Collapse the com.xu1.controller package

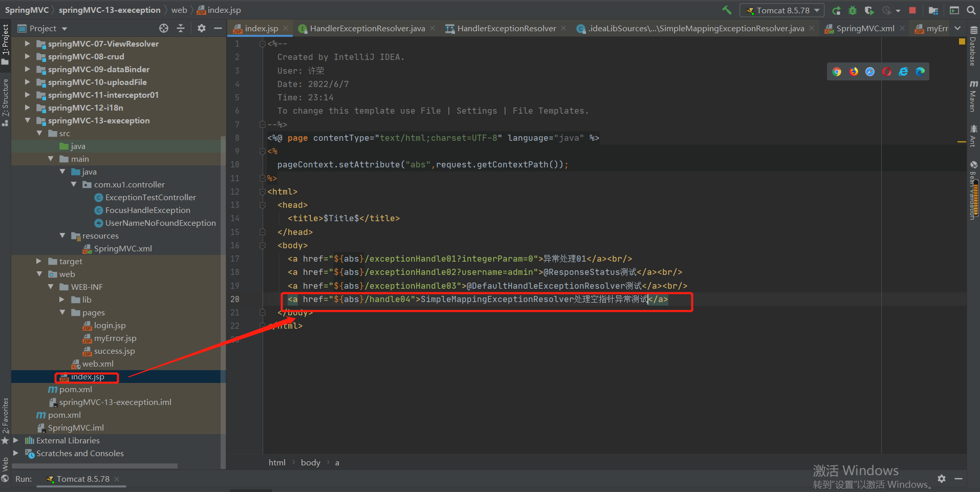click(x=74, y=184)
